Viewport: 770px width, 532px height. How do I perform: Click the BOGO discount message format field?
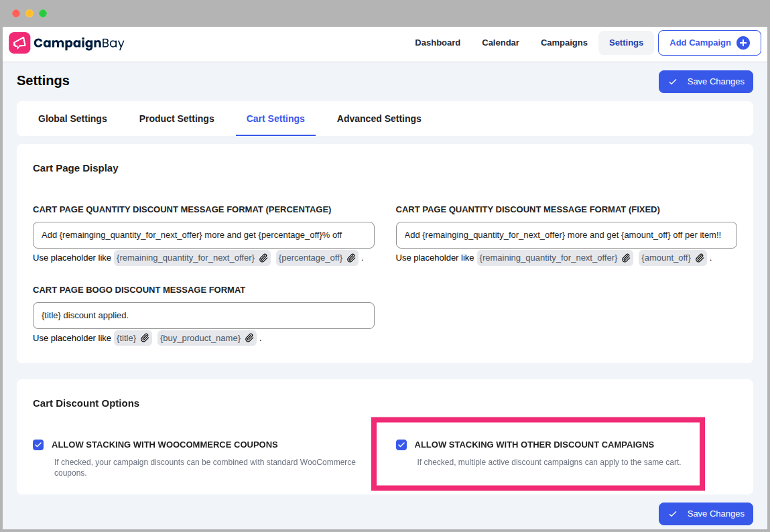point(203,316)
